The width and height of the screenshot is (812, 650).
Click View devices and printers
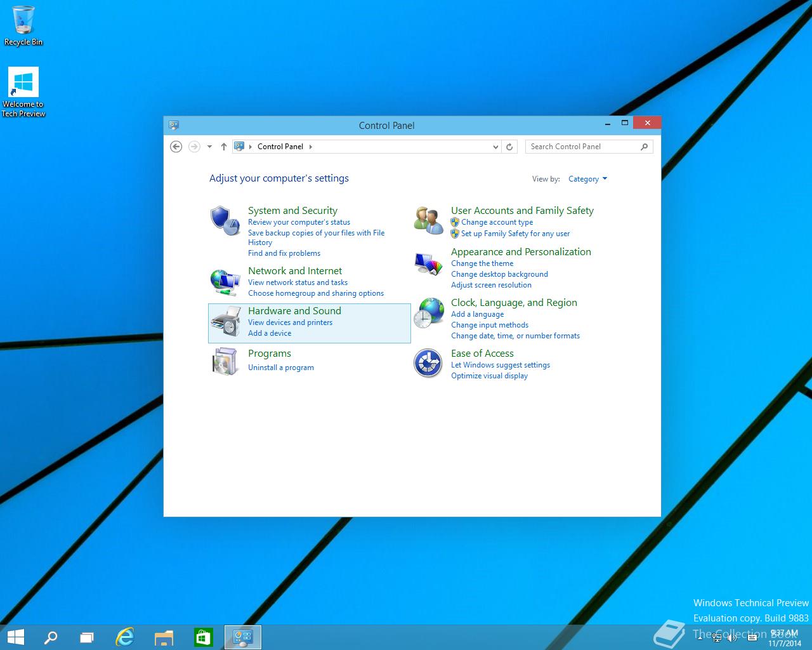[x=290, y=322]
